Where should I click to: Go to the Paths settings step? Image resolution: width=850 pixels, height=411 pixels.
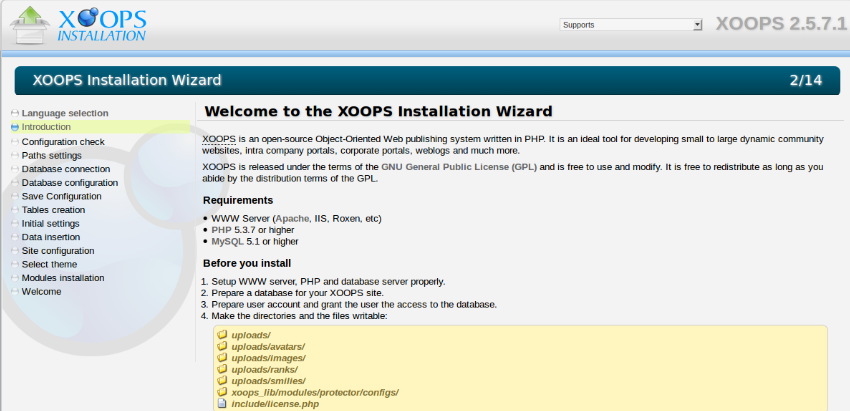(x=51, y=156)
